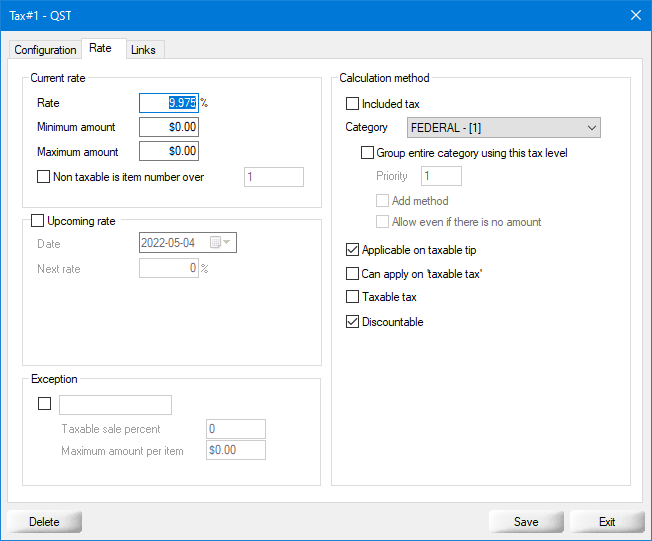The image size is (652, 541).
Task: Check Can apply on 'taxable tax'
Action: (352, 273)
